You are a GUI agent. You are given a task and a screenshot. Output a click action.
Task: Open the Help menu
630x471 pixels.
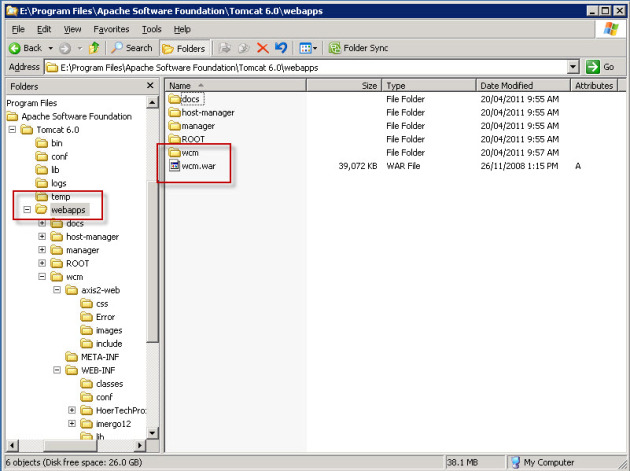[x=182, y=29]
